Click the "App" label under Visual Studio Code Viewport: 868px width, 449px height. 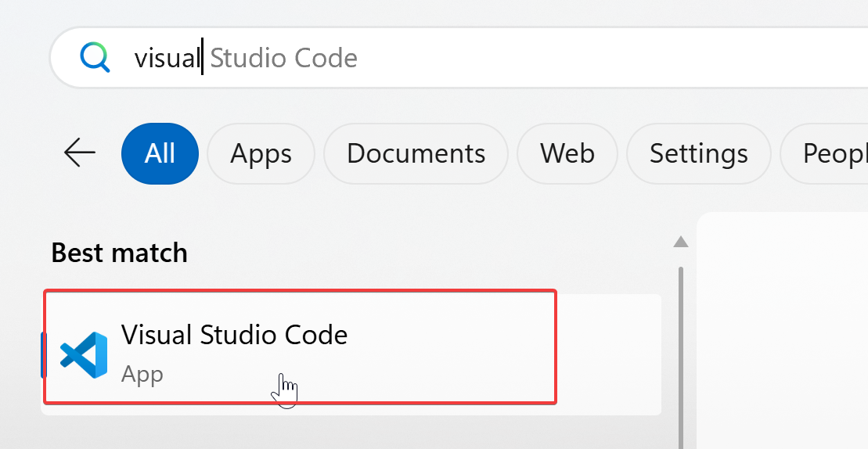(142, 374)
